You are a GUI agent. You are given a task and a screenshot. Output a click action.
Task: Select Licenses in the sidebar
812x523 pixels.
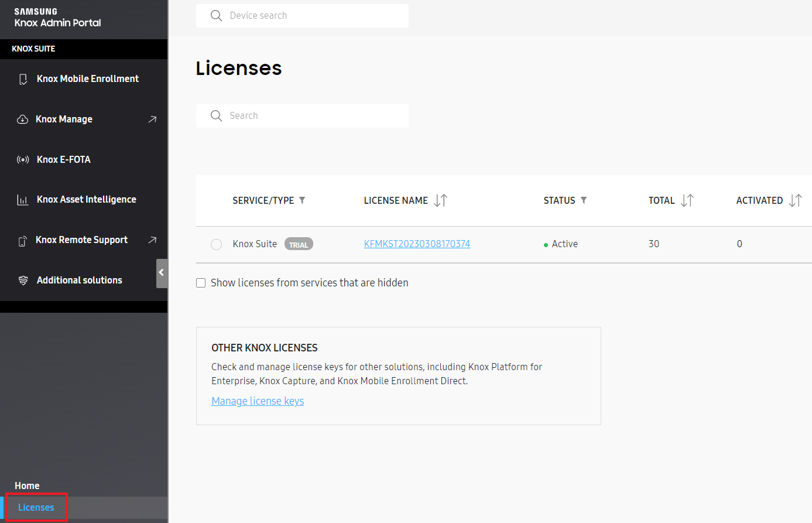[x=36, y=507]
